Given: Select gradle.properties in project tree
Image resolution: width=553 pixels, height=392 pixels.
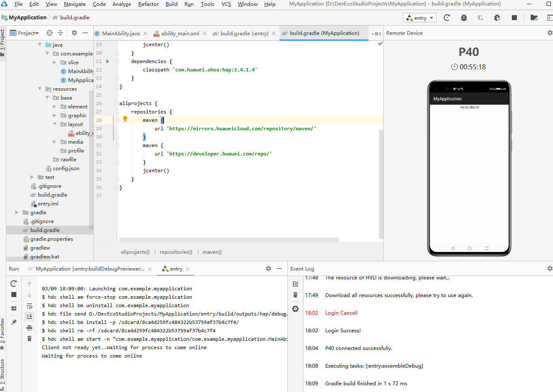Looking at the screenshot, I should click(x=52, y=239).
